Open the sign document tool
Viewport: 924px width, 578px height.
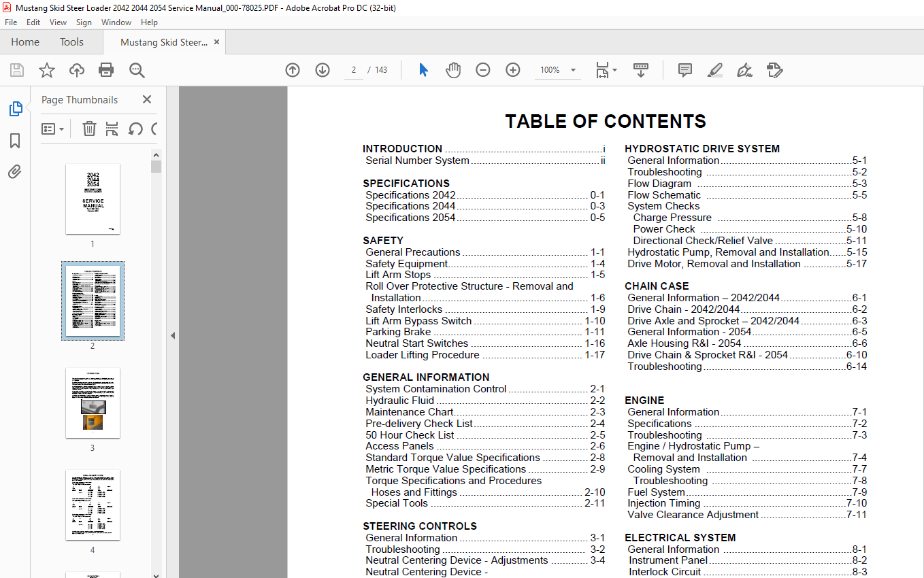coord(744,70)
